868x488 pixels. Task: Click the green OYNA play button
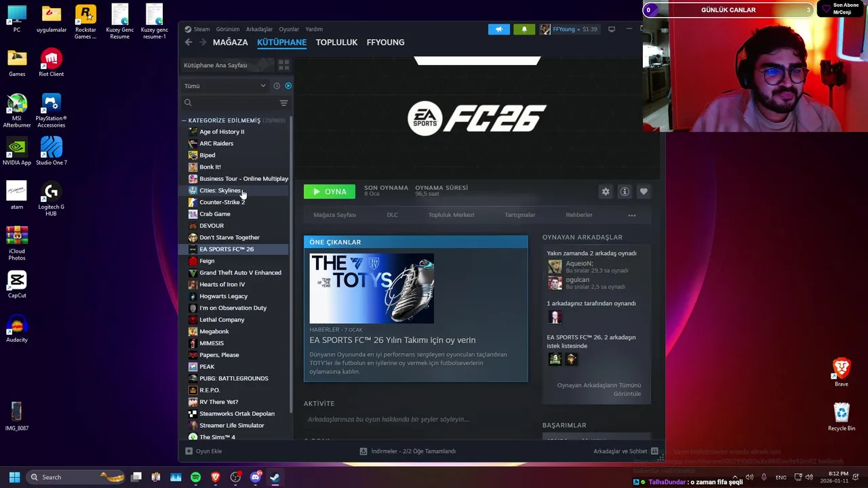(329, 192)
